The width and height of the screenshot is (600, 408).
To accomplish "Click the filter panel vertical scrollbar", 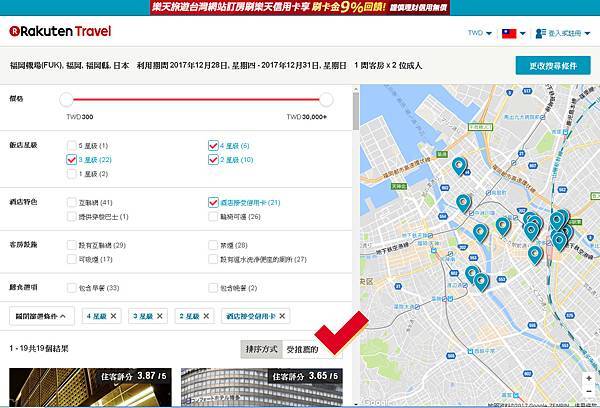I will 356,111.
